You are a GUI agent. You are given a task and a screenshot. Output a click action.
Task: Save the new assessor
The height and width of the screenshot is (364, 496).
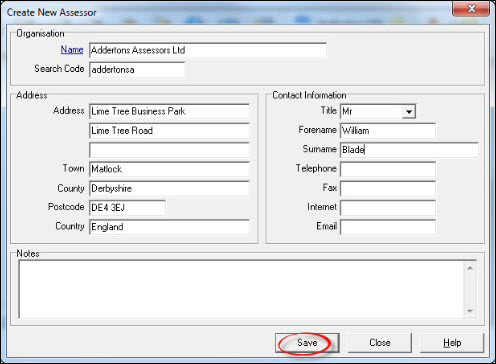(307, 343)
